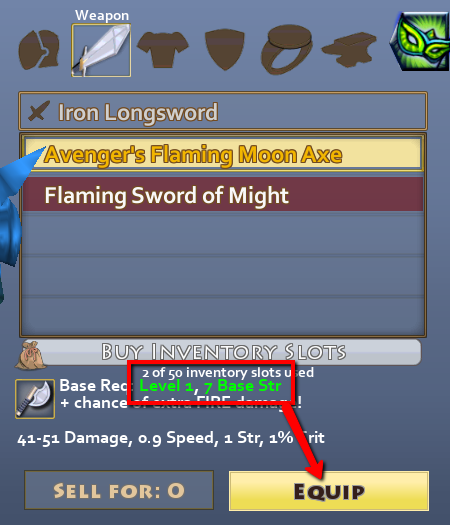Select Flaming Sword of Might

[223, 195]
